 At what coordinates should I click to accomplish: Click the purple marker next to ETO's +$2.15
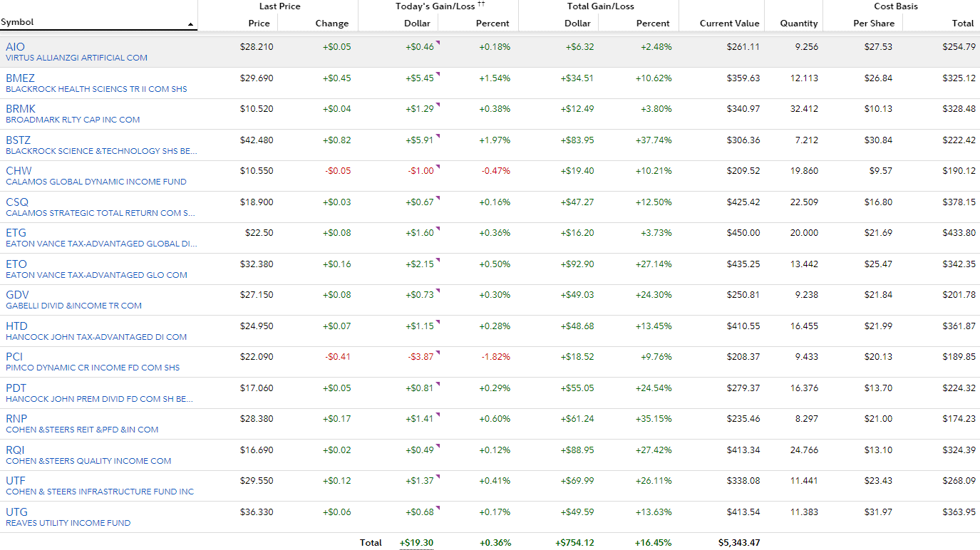pyautogui.click(x=438, y=260)
